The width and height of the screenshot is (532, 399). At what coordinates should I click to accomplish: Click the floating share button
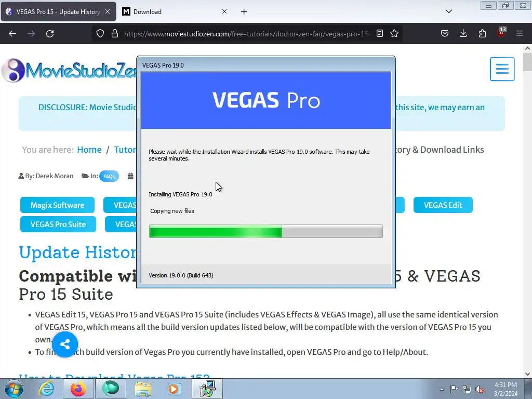(x=65, y=345)
